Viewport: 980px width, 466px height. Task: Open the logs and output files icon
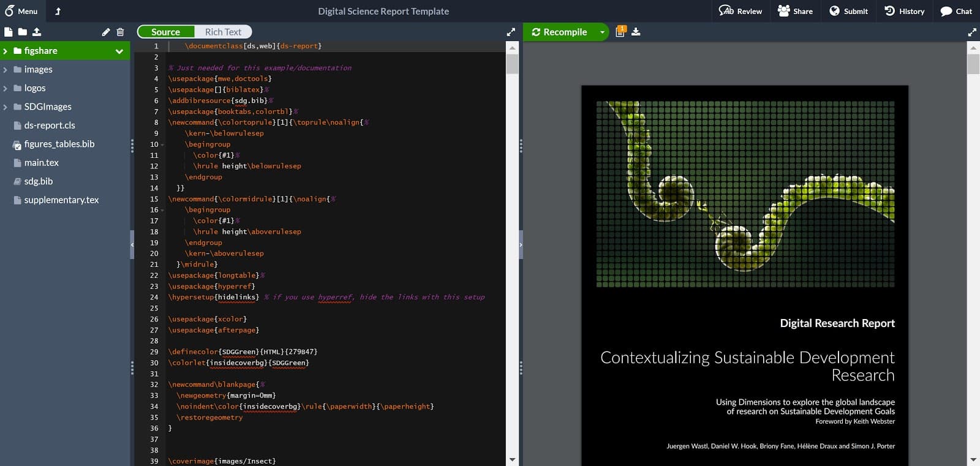[620, 32]
